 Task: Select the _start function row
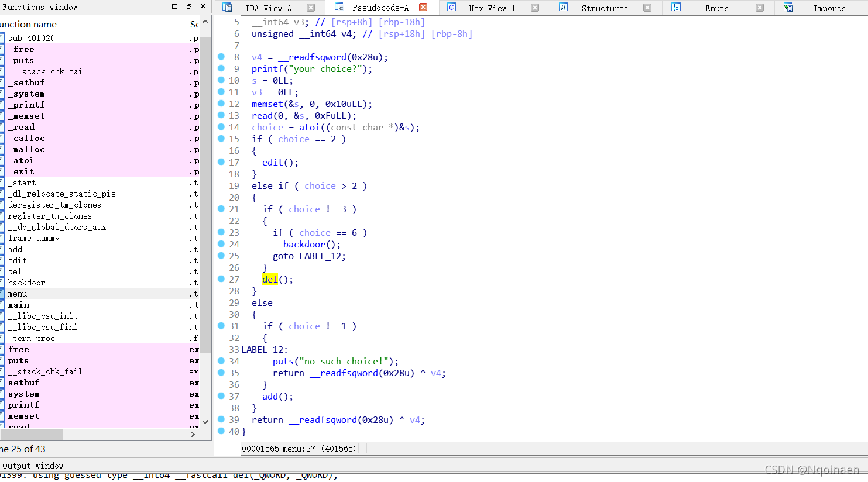(100, 183)
